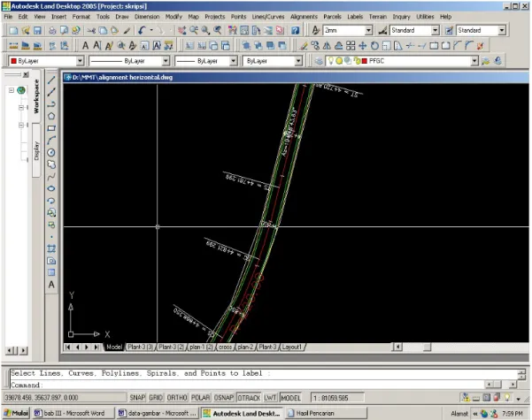Select the Spline draw tool
Viewport: 532px width, 420px height.
[x=51, y=177]
